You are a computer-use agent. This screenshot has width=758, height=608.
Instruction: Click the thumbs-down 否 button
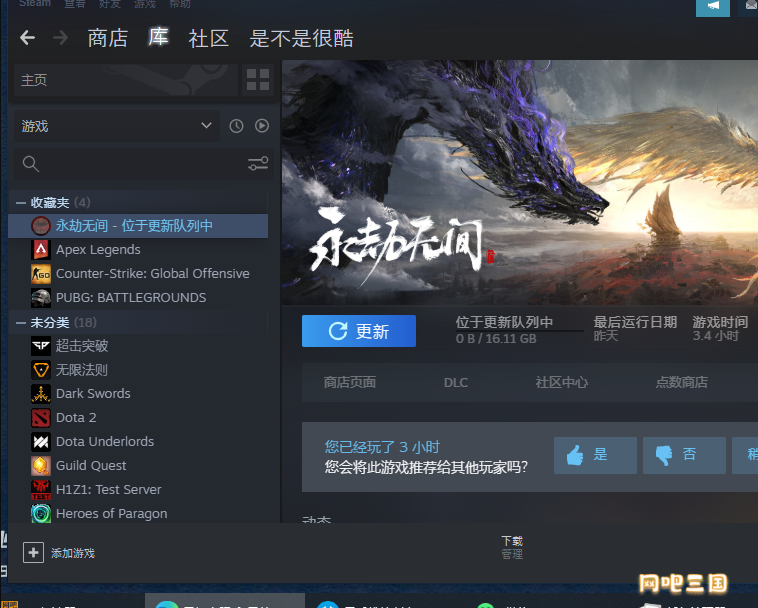coord(684,455)
